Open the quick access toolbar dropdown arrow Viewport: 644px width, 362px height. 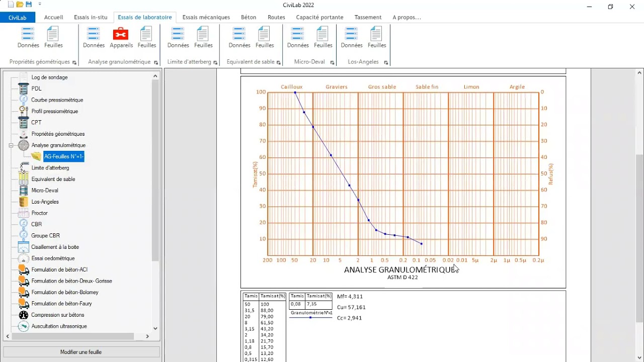tap(40, 5)
